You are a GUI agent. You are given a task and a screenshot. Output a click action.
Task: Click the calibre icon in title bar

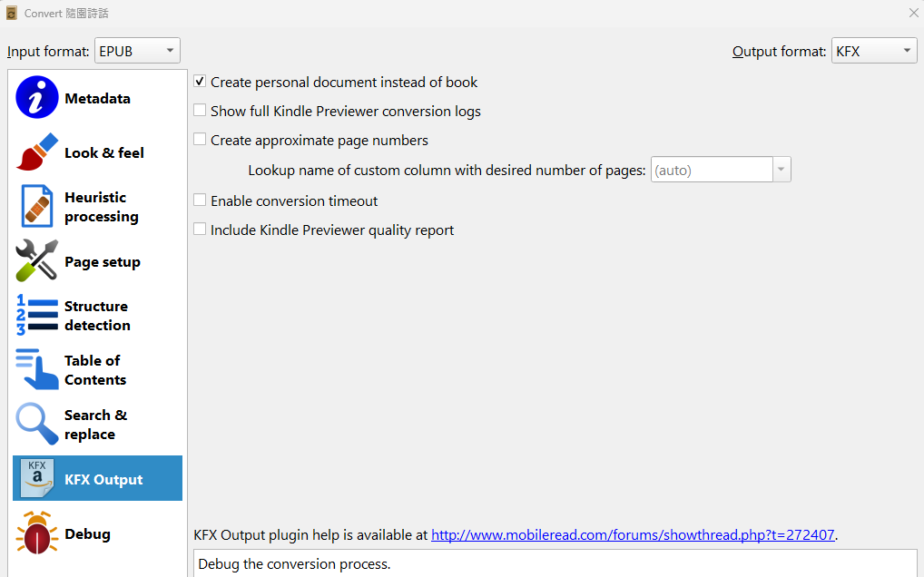click(11, 13)
